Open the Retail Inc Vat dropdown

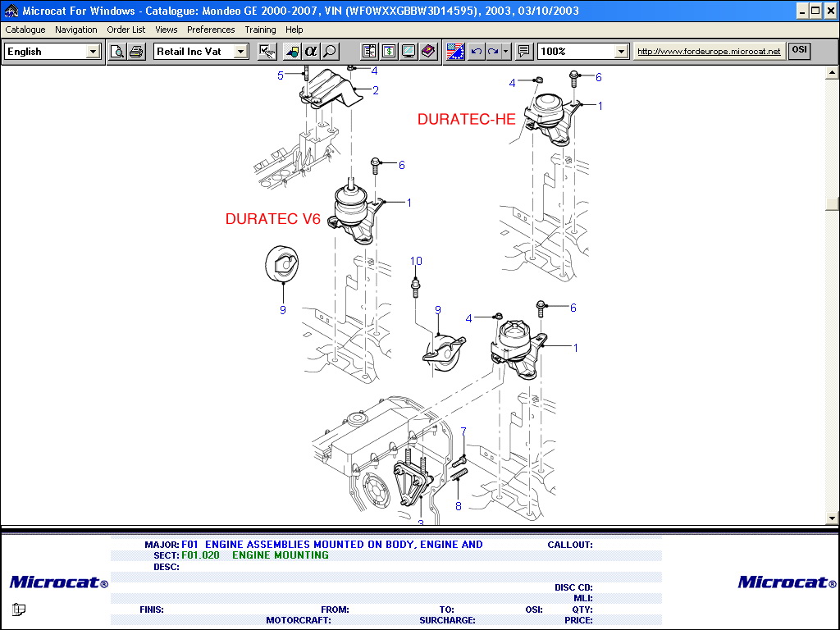tap(240, 52)
